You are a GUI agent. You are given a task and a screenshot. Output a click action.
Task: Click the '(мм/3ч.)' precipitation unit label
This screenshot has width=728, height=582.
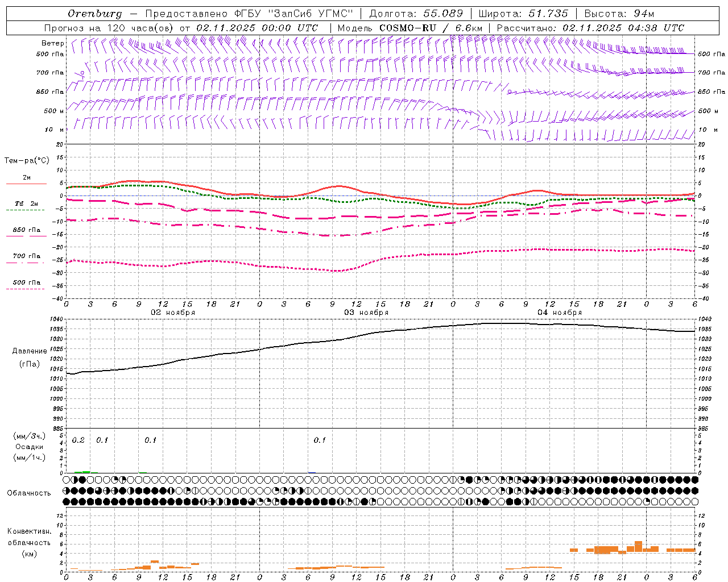click(30, 436)
